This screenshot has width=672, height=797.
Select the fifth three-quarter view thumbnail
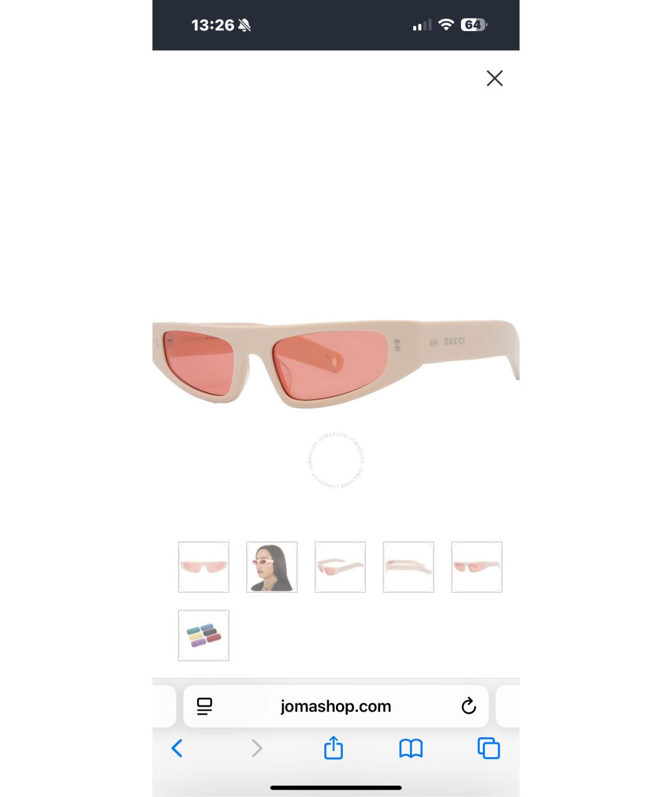pyautogui.click(x=477, y=567)
